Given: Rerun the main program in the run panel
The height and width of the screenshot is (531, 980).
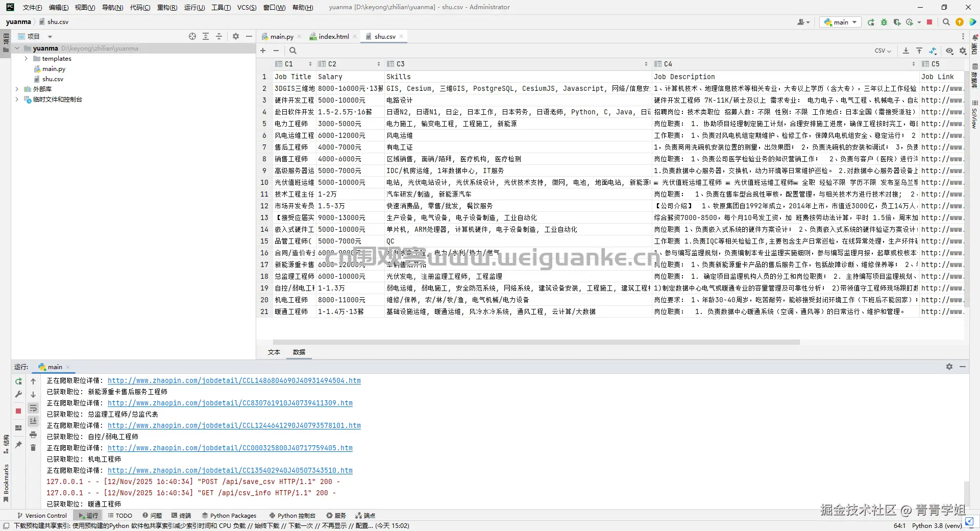Looking at the screenshot, I should pos(18,381).
